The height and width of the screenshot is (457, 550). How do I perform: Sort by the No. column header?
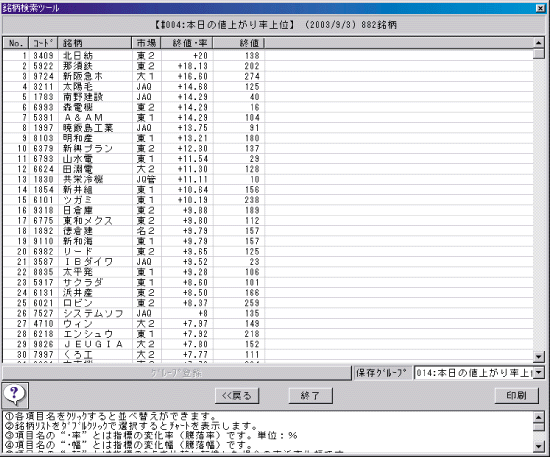click(16, 43)
